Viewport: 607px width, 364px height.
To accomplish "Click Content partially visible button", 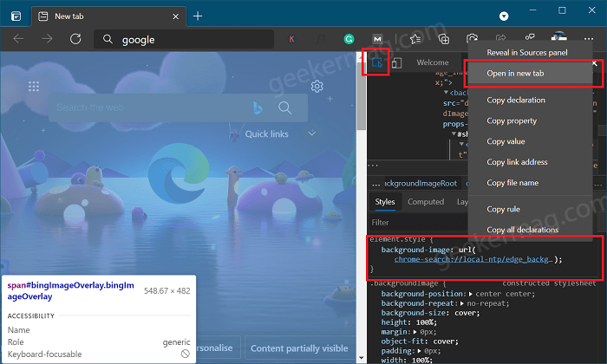I will [x=299, y=348].
